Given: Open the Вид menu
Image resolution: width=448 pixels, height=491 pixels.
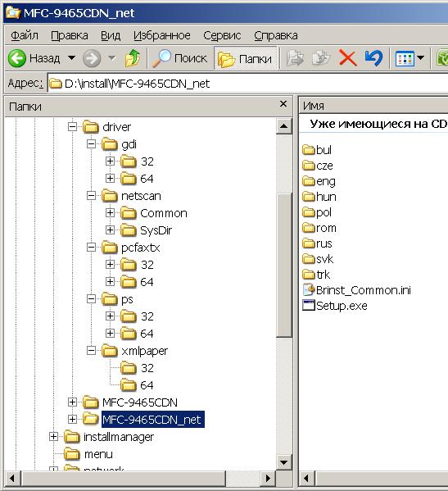Looking at the screenshot, I should click(111, 35).
